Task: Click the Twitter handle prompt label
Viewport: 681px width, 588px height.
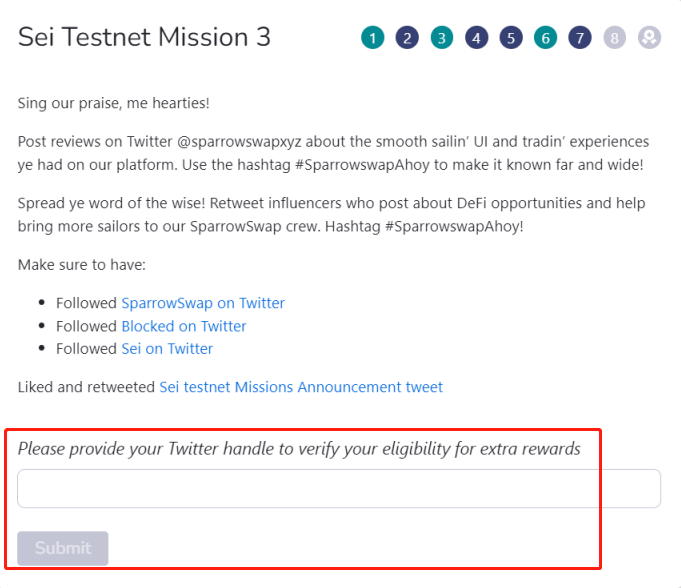Action: click(299, 449)
